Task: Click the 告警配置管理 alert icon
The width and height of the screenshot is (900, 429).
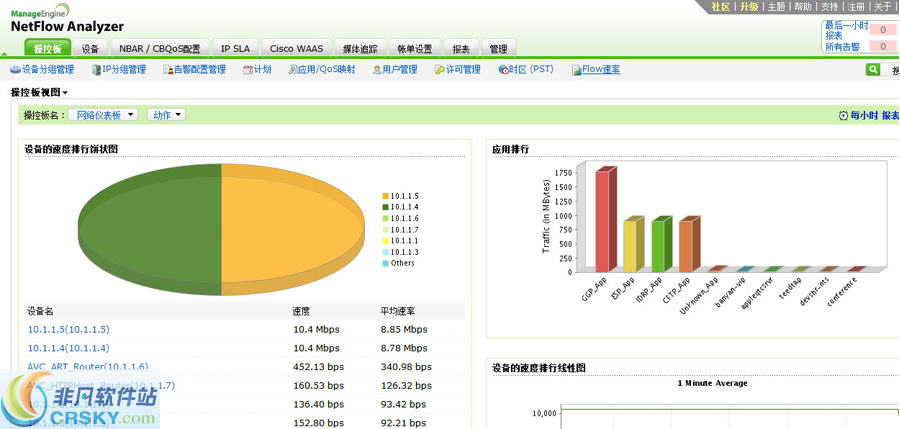Action: [x=168, y=69]
